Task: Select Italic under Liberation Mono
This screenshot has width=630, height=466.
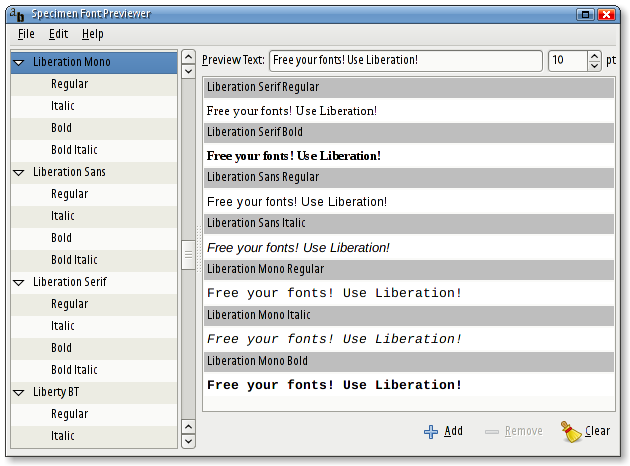Action: [x=94, y=106]
